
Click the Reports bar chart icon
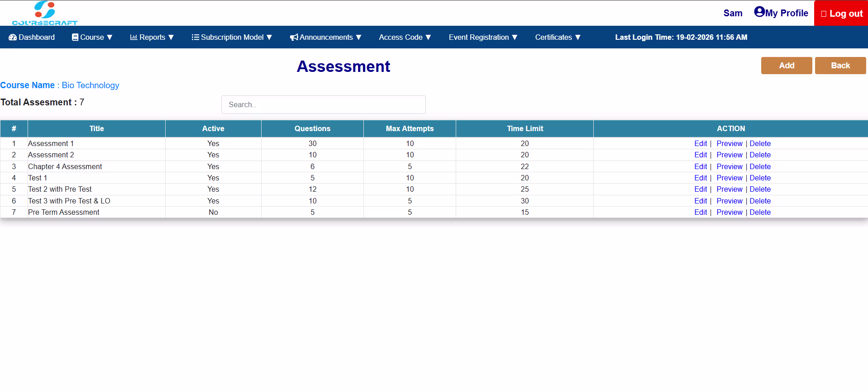tap(134, 37)
